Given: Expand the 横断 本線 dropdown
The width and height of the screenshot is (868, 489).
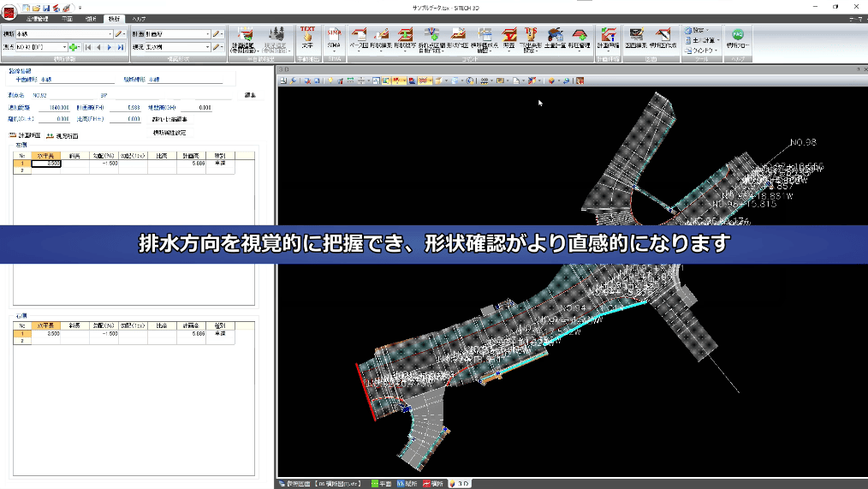Looking at the screenshot, I should pos(110,34).
